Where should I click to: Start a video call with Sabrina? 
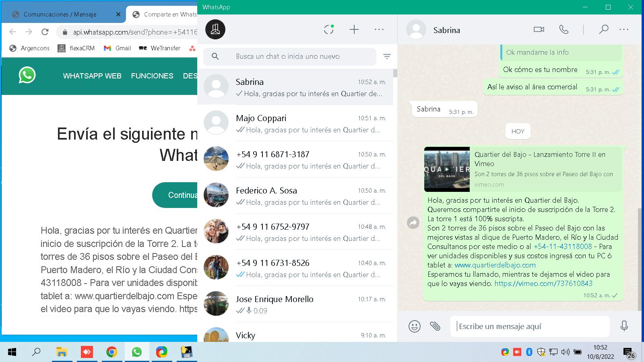click(x=539, y=29)
